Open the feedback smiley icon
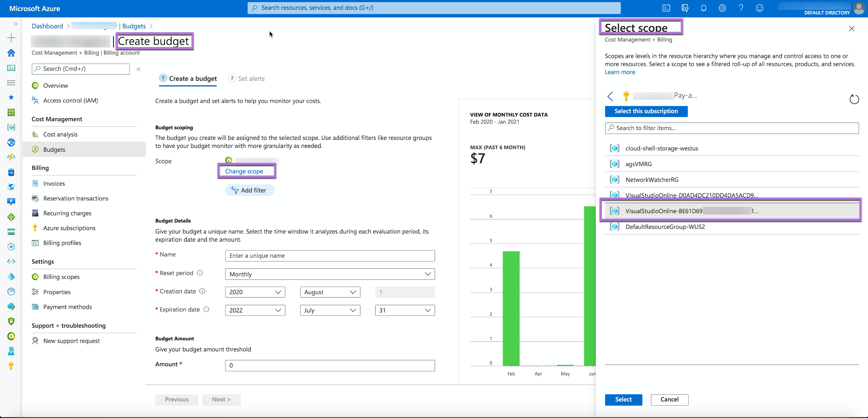 click(760, 8)
